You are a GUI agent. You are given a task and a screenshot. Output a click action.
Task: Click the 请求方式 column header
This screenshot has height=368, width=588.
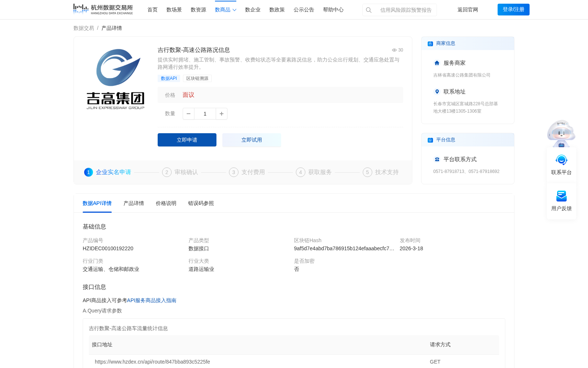click(440, 344)
